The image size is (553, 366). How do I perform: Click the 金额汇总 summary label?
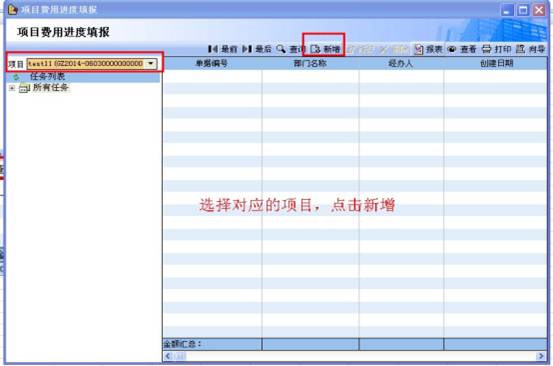[x=182, y=344]
